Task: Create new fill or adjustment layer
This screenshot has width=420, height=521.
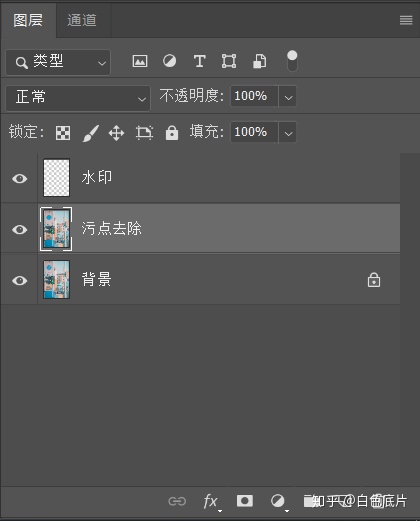Action: tap(278, 501)
